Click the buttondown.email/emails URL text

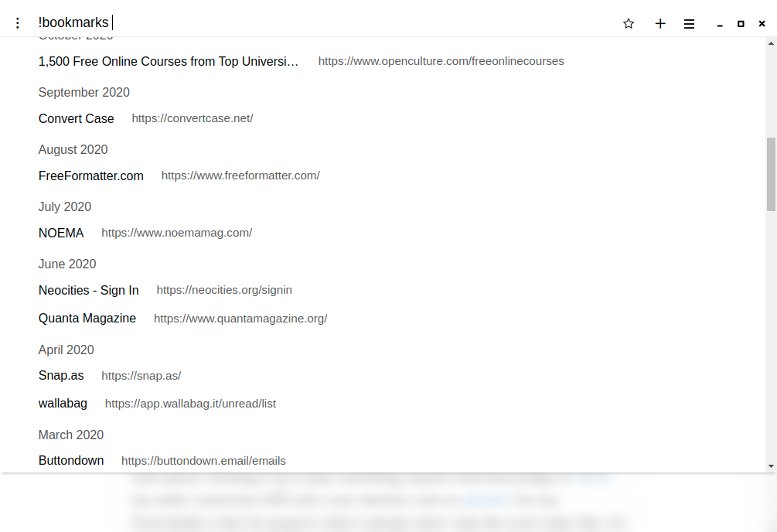pyautogui.click(x=203, y=461)
